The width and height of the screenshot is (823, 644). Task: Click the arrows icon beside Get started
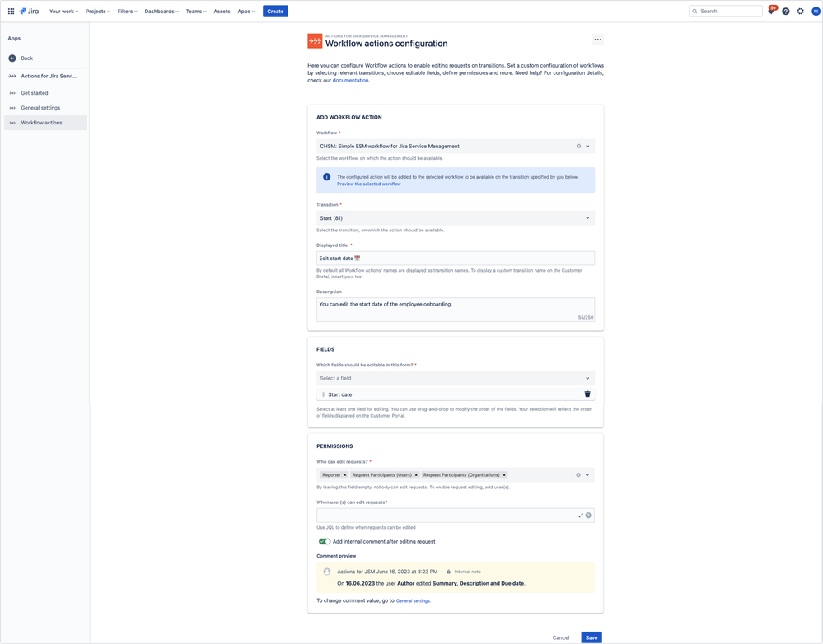12,93
